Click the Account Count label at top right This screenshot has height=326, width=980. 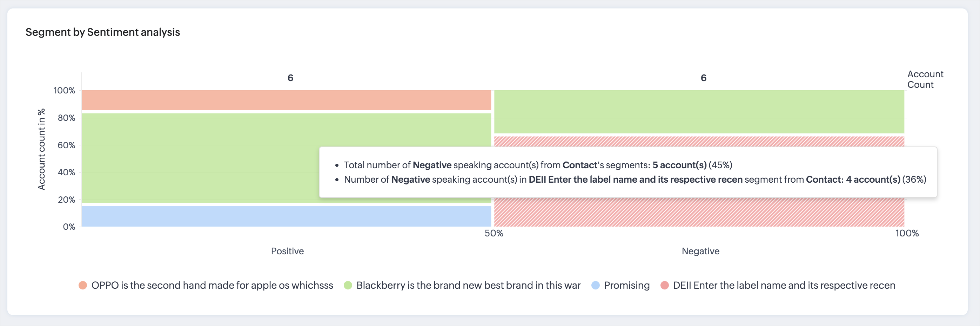coord(925,79)
